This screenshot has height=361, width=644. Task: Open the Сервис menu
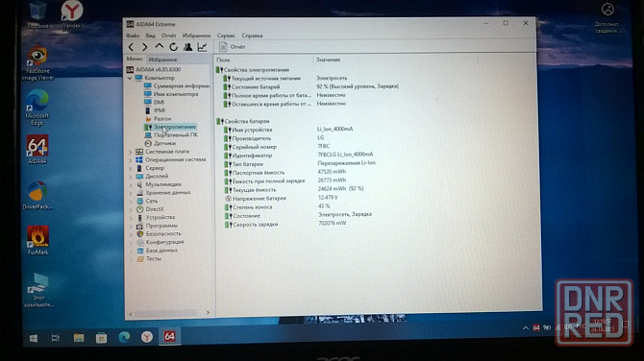226,36
